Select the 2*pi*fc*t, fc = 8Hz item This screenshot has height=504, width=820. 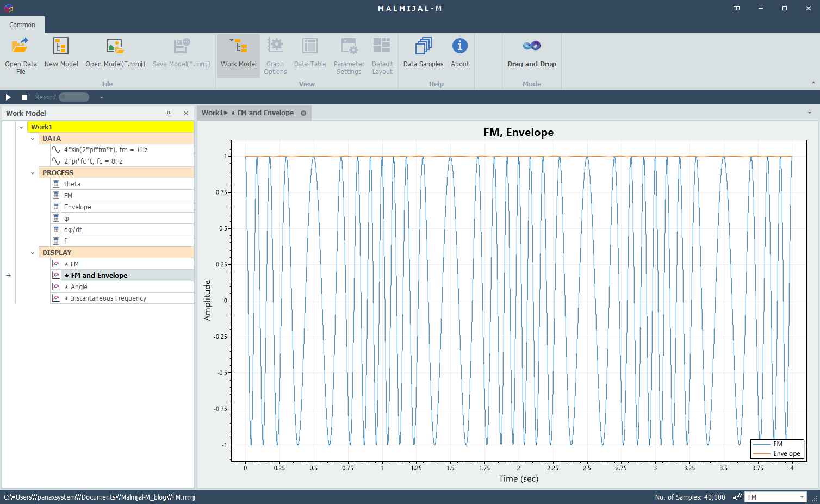point(122,161)
